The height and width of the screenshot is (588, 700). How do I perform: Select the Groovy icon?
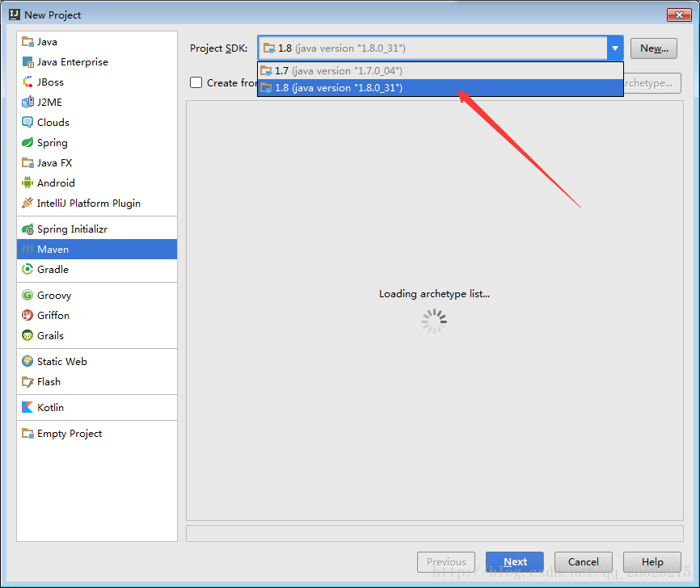[27, 296]
